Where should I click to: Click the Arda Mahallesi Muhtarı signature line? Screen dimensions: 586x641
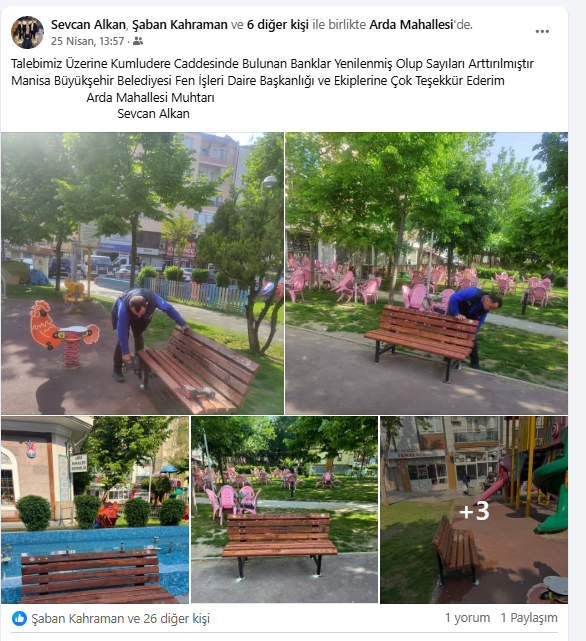(x=150, y=98)
